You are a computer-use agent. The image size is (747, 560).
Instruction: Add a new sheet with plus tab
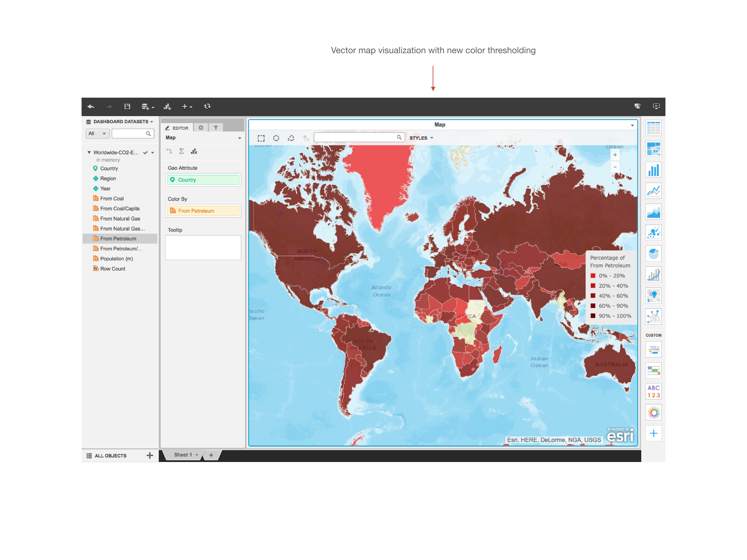[x=211, y=455]
